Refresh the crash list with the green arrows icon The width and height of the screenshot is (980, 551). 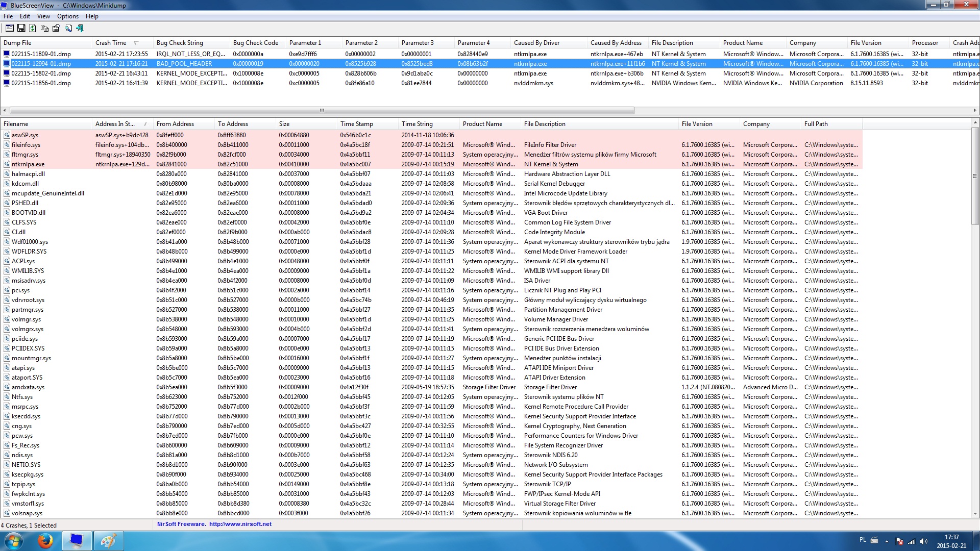33,29
